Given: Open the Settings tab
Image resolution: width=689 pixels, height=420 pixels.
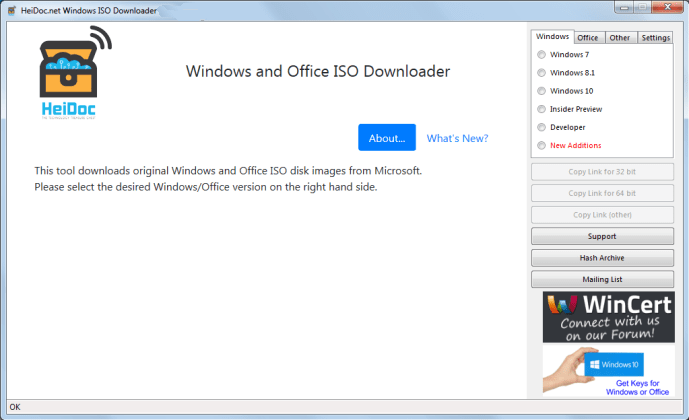Looking at the screenshot, I should click(655, 38).
